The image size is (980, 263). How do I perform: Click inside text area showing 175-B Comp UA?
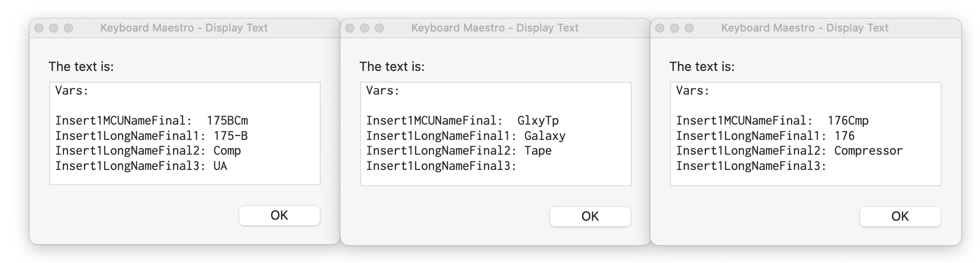point(185,133)
